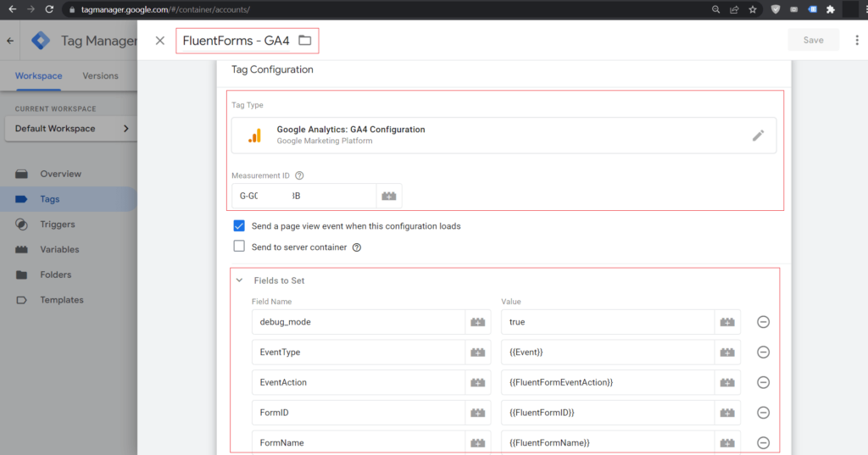
Task: Enable Send to server container checkbox
Action: point(239,247)
